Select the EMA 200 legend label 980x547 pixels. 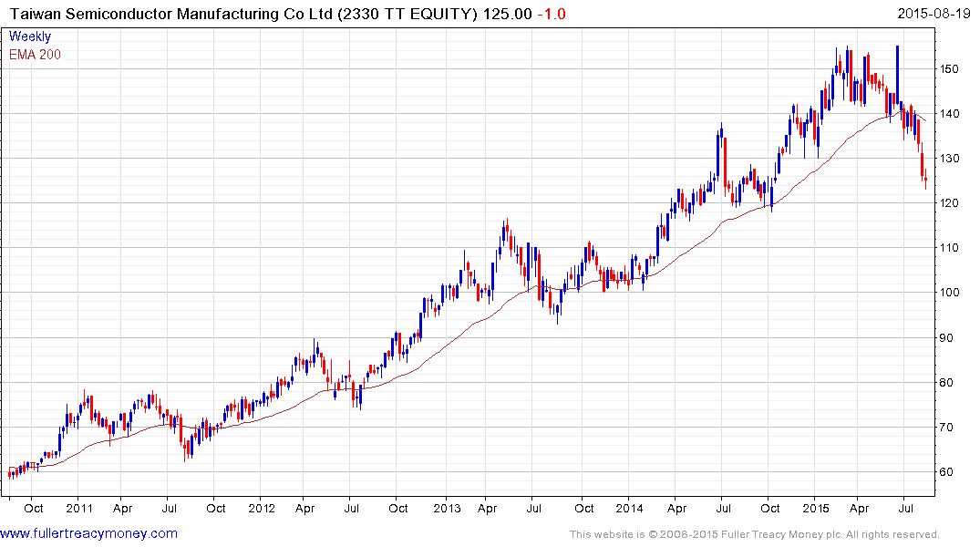coord(36,54)
